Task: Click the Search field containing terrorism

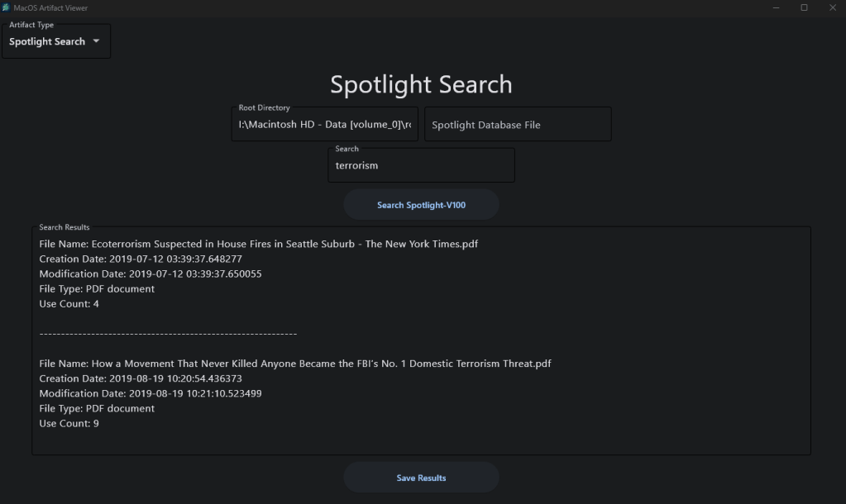Action: tap(421, 165)
